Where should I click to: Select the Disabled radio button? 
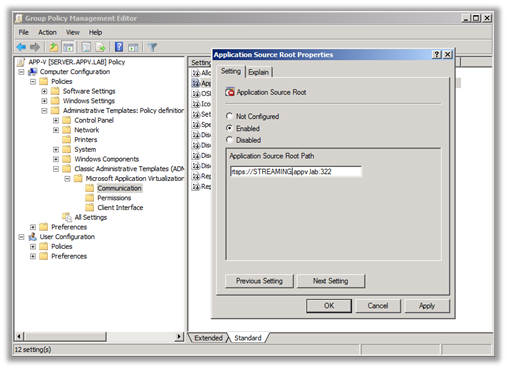point(229,140)
